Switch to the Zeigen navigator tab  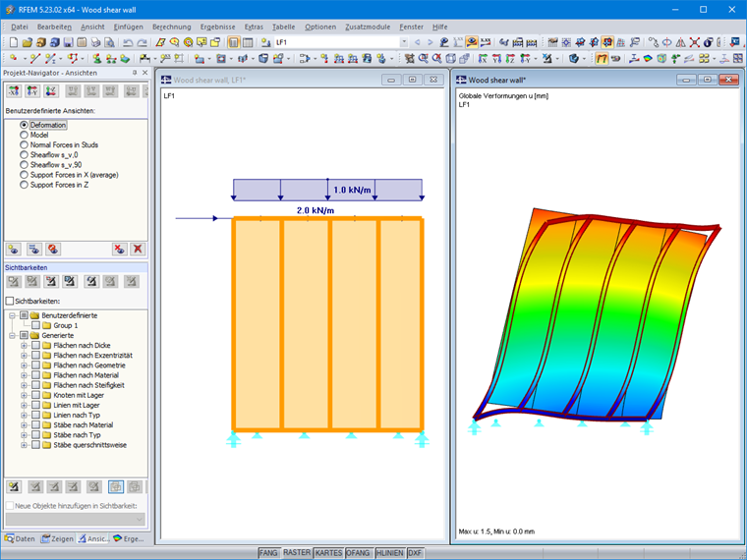57,538
